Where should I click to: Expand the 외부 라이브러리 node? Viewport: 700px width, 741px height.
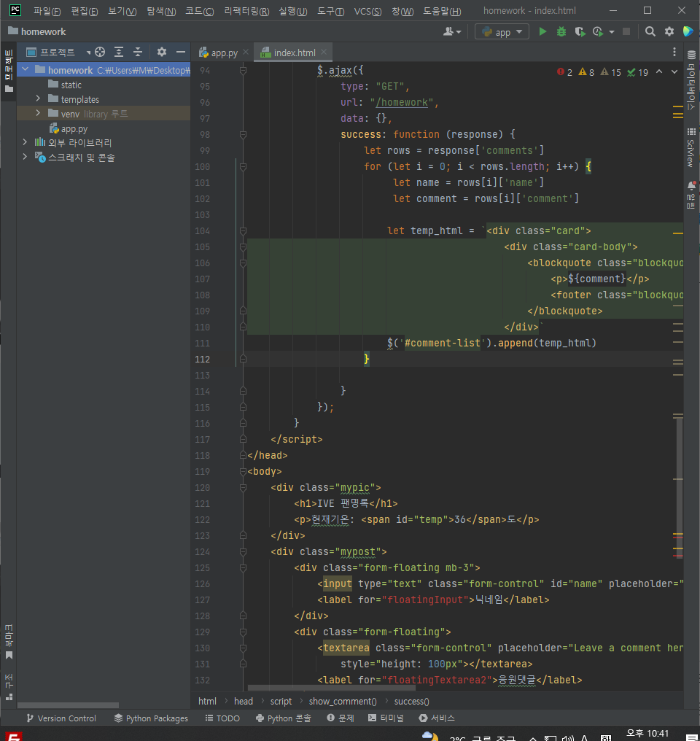tap(25, 141)
